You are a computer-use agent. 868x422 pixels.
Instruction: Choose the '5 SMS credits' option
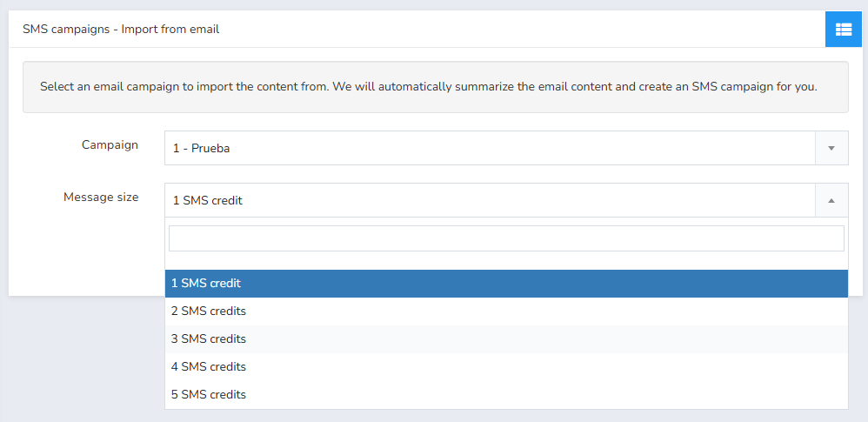pyautogui.click(x=506, y=394)
